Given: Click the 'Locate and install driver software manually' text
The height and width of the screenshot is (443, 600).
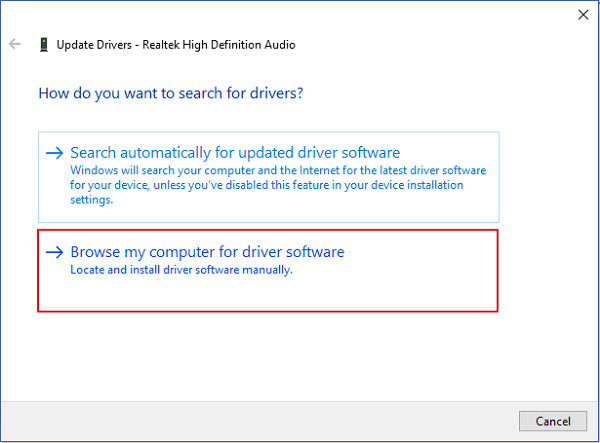Looking at the screenshot, I should [x=181, y=270].
